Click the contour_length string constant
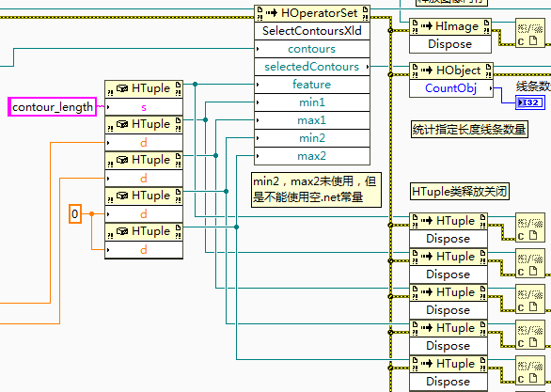The image size is (551, 392). click(53, 107)
